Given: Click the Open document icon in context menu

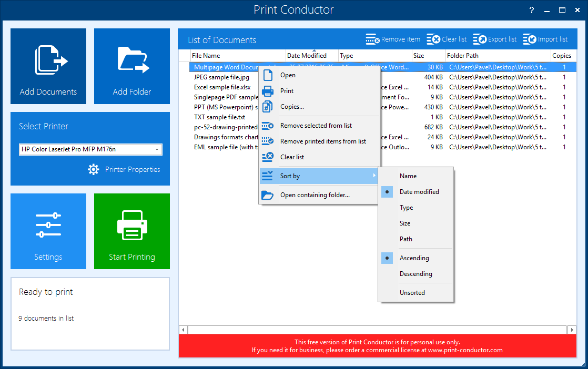Looking at the screenshot, I should 268,75.
